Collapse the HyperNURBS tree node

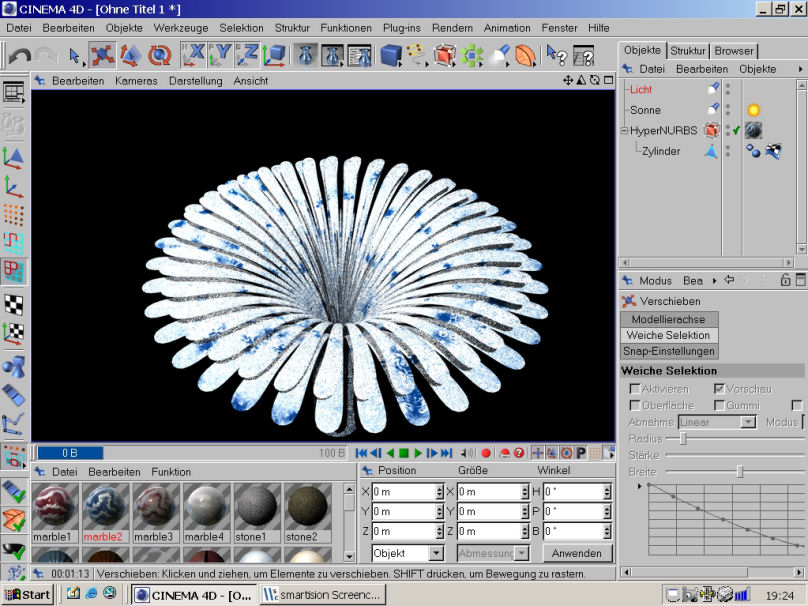pyautogui.click(x=624, y=130)
